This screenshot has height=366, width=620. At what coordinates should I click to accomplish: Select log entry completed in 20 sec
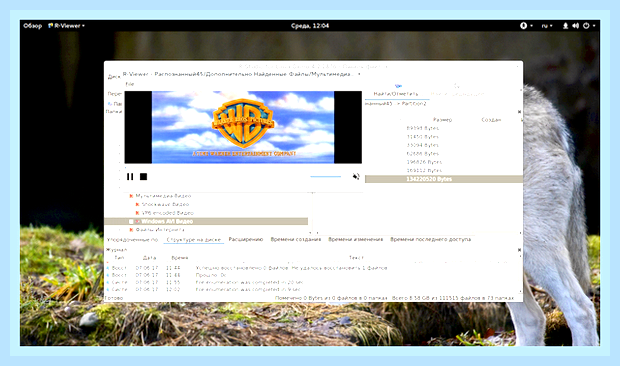tap(312, 282)
